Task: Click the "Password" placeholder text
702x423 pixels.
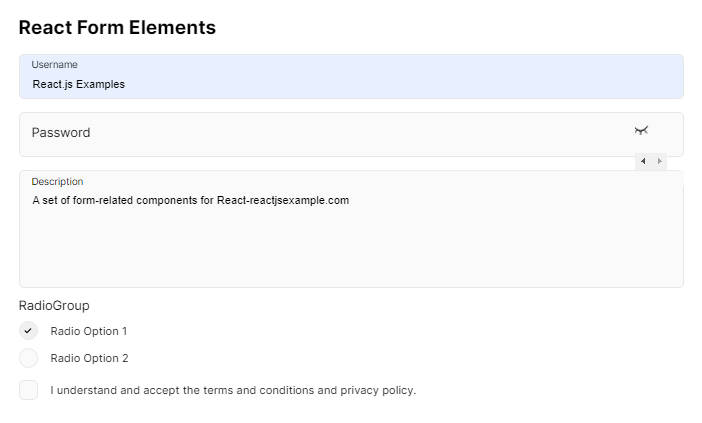Action: coord(61,133)
